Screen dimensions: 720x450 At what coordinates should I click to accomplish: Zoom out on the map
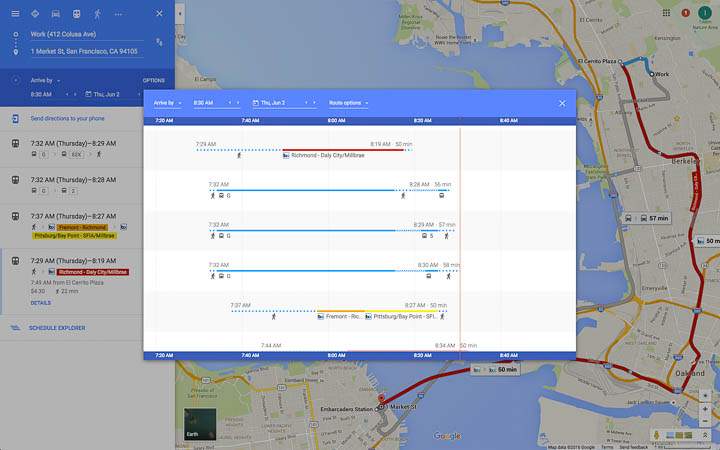(x=705, y=421)
